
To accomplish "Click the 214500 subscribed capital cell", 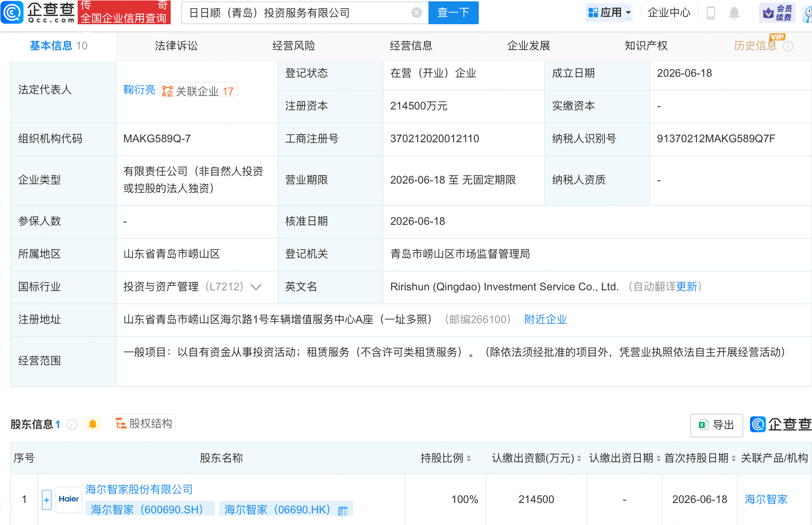I will pos(536,499).
